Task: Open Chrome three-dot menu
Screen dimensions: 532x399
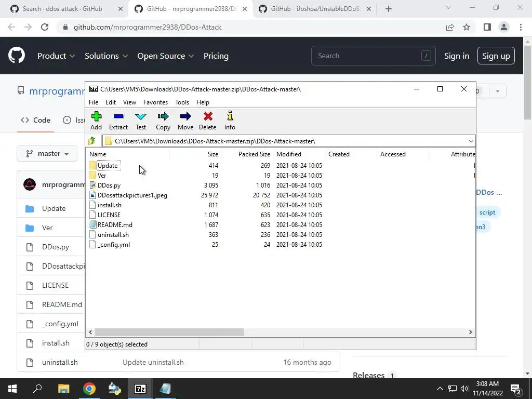Action: tap(521, 27)
